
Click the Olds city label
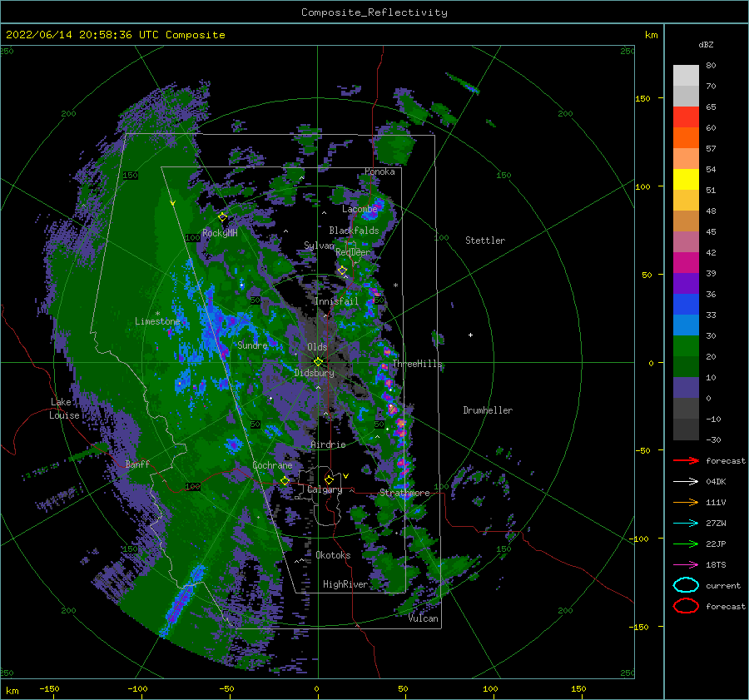[317, 347]
